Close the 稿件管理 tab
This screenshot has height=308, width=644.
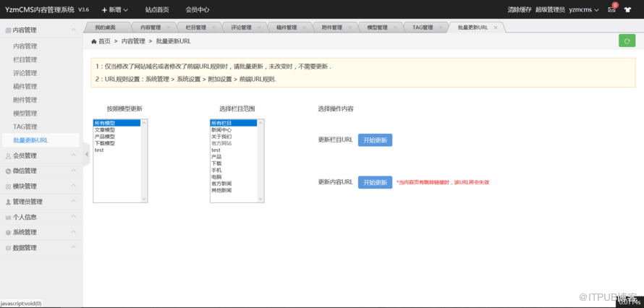(x=305, y=27)
